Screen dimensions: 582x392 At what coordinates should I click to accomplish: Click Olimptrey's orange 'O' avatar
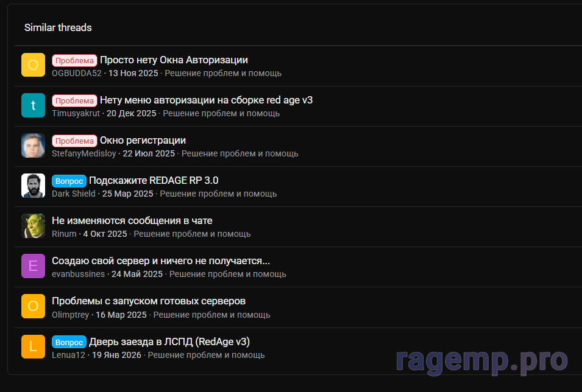(33, 306)
